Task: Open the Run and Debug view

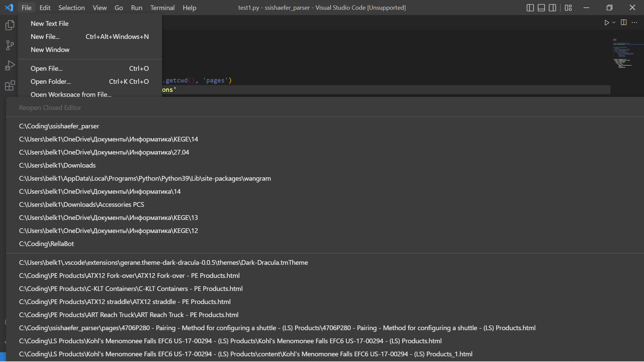Action: coord(10,65)
